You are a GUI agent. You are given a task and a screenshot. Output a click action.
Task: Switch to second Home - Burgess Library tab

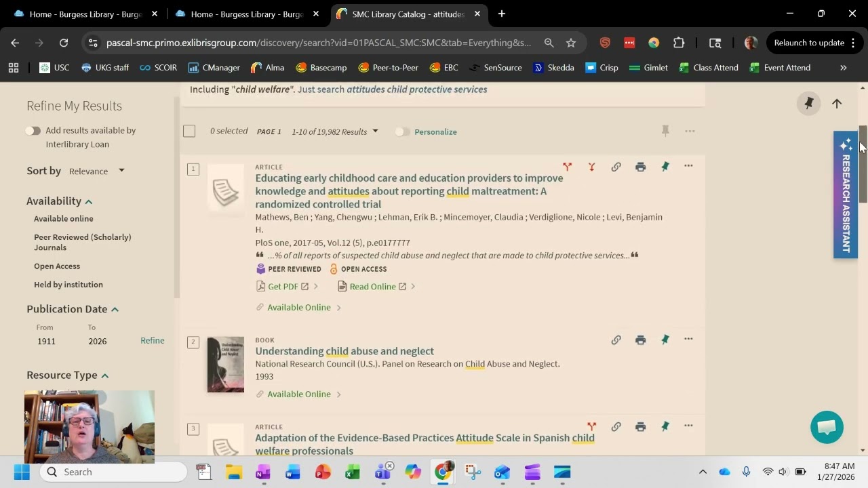pos(248,14)
